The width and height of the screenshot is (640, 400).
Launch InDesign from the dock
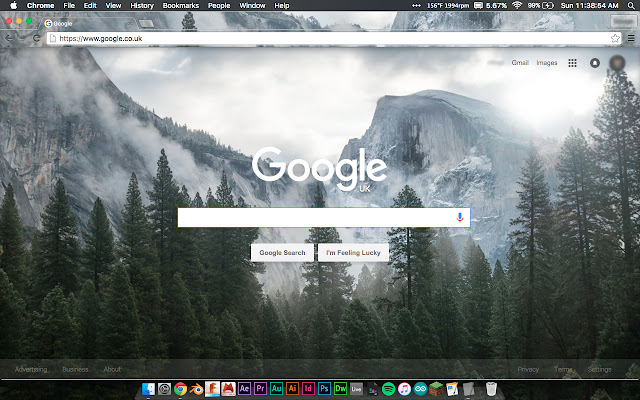[308, 389]
